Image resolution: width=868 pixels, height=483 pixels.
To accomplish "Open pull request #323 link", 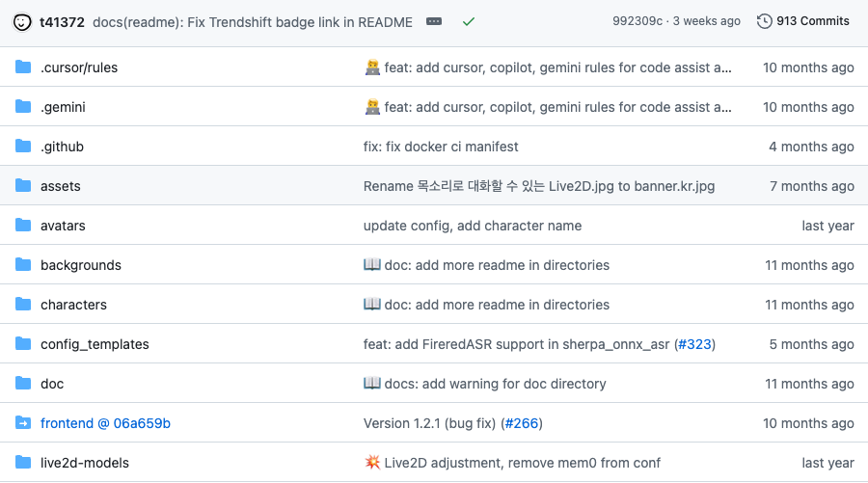I will (694, 344).
